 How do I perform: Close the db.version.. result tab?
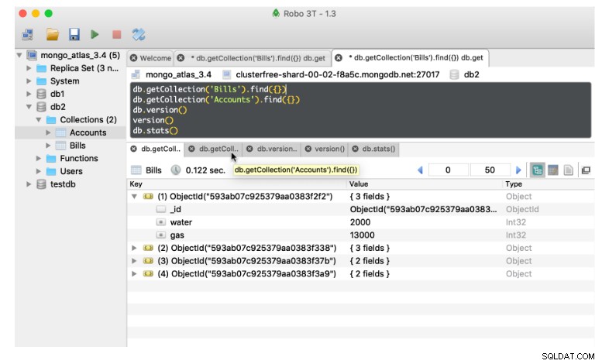tap(249, 149)
